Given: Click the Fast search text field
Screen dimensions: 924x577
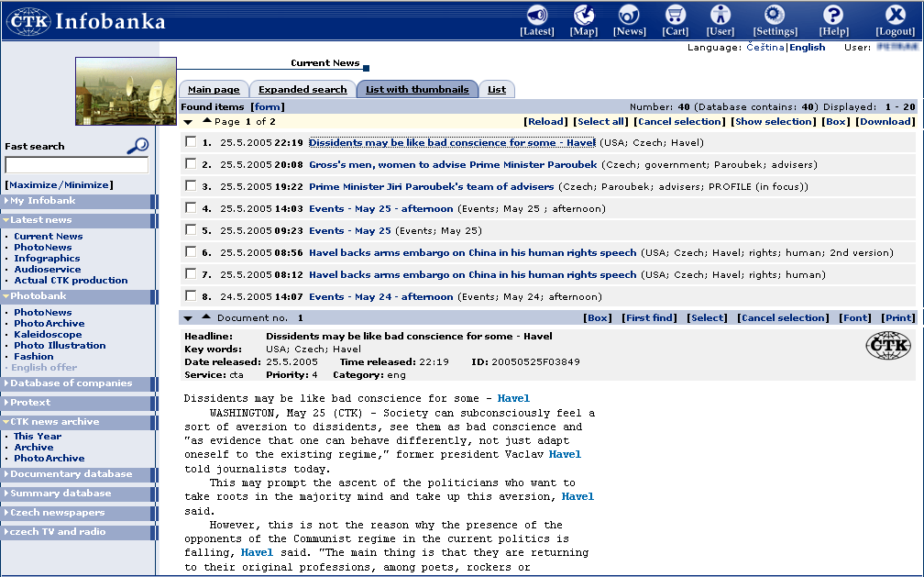Looking at the screenshot, I should pyautogui.click(x=76, y=165).
